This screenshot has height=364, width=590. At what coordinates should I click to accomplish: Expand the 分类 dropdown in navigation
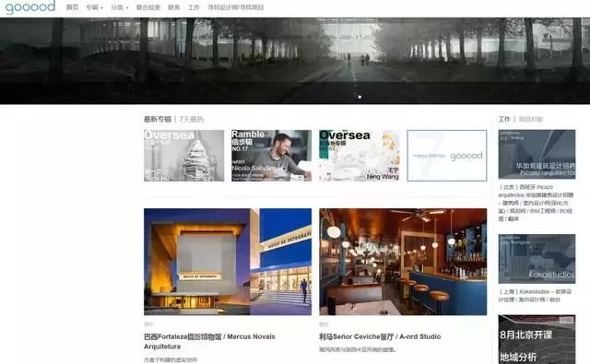pyautogui.click(x=120, y=7)
